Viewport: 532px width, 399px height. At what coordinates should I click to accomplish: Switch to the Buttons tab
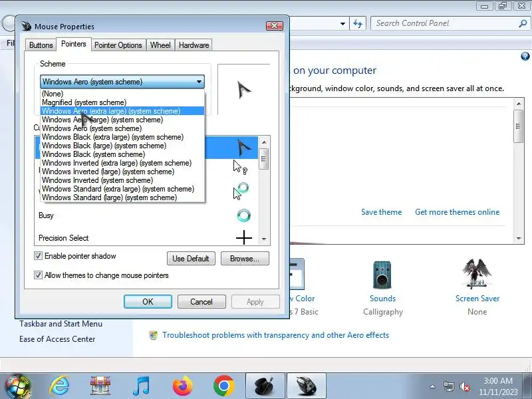(41, 45)
